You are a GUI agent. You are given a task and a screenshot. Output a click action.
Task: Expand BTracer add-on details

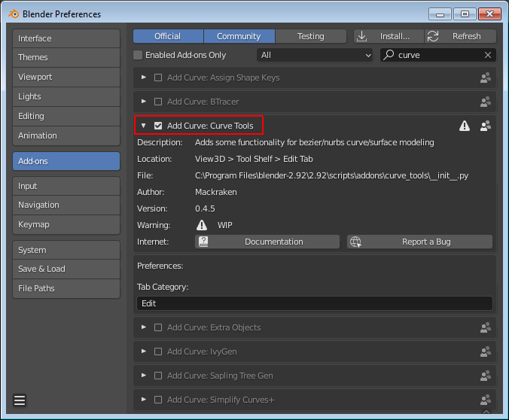click(x=144, y=102)
